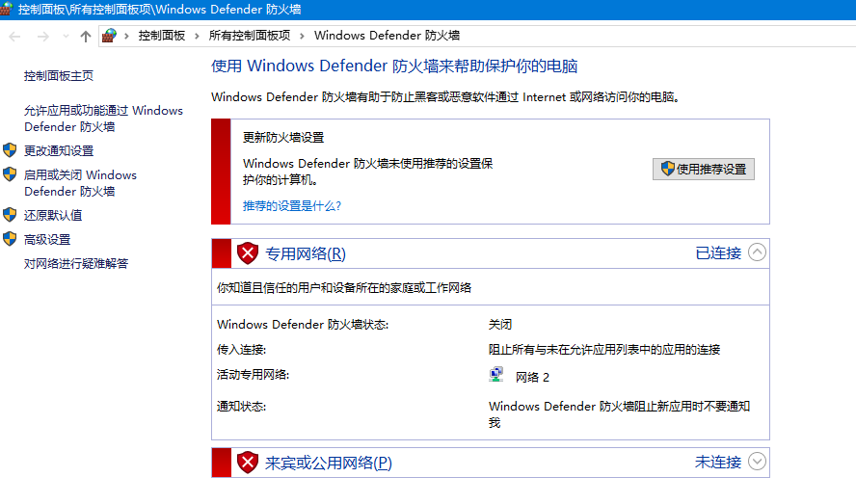Click 还原默认值 in the sidebar
The image size is (856, 504).
coord(53,215)
